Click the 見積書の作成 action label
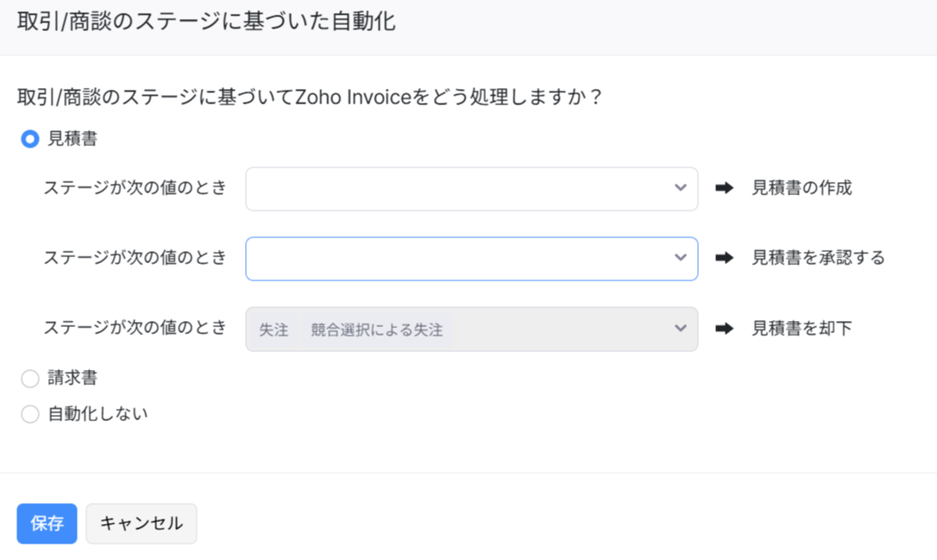 (x=802, y=188)
